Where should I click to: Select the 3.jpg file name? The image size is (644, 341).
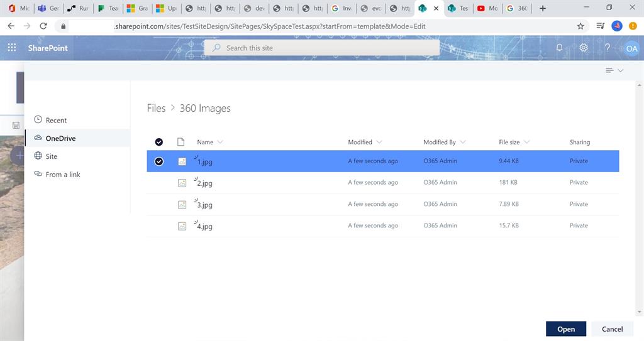(204, 205)
